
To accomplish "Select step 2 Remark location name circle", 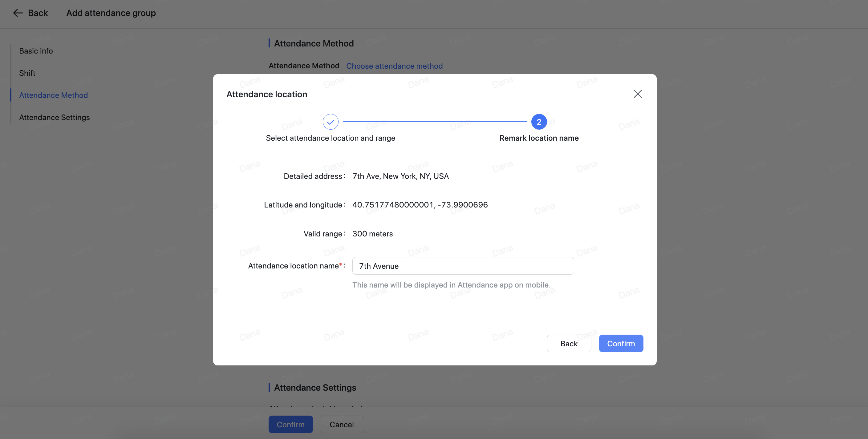I will tap(539, 122).
